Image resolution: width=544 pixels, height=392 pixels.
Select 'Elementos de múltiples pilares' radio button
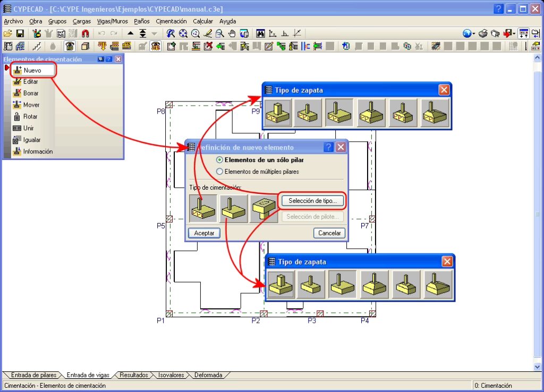click(220, 172)
